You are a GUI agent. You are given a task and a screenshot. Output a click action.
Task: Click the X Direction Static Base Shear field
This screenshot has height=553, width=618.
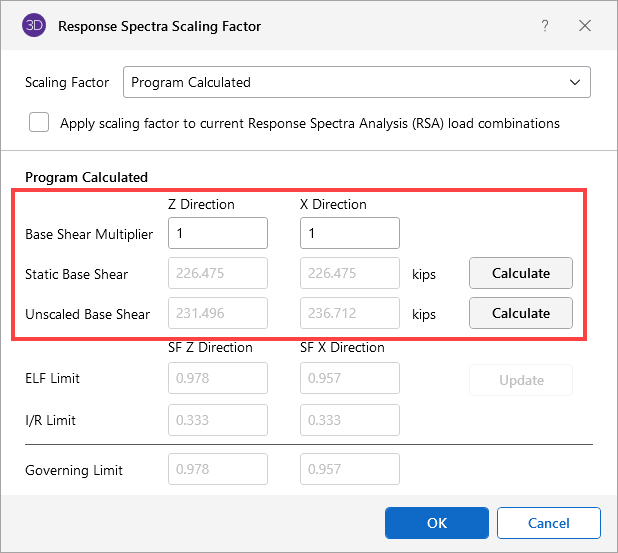tap(350, 273)
